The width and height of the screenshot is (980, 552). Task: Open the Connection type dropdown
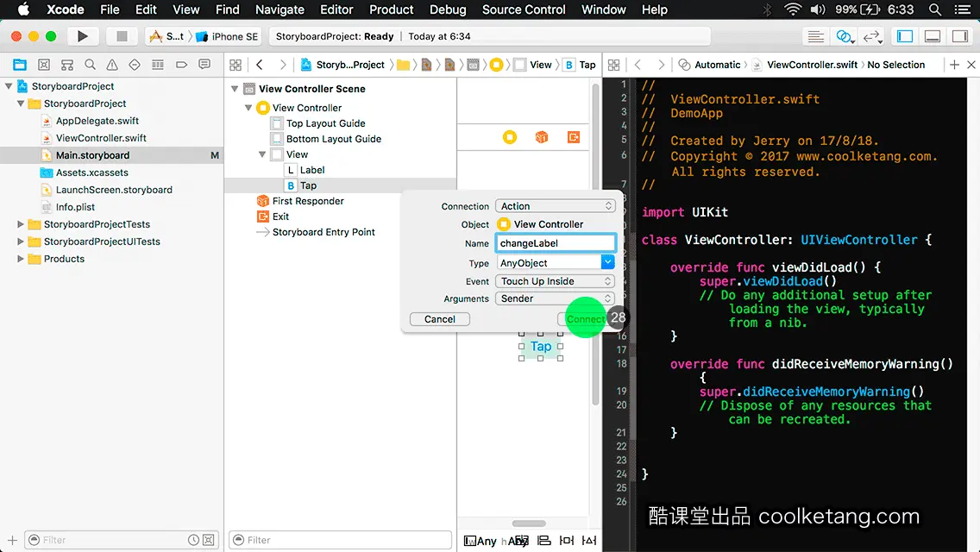click(x=555, y=205)
